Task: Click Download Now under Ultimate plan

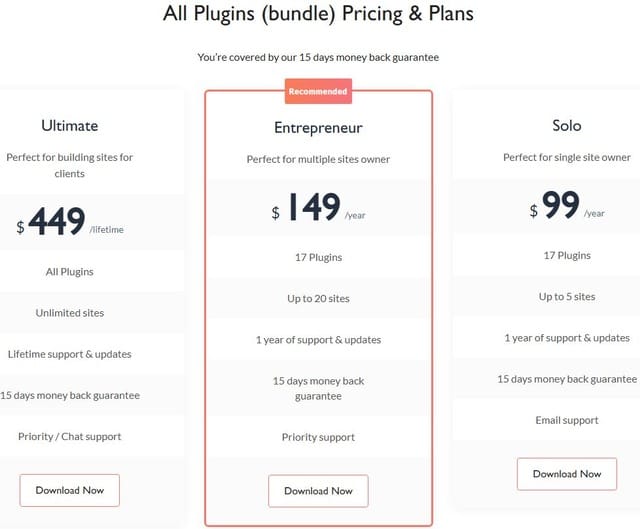Action: [69, 490]
